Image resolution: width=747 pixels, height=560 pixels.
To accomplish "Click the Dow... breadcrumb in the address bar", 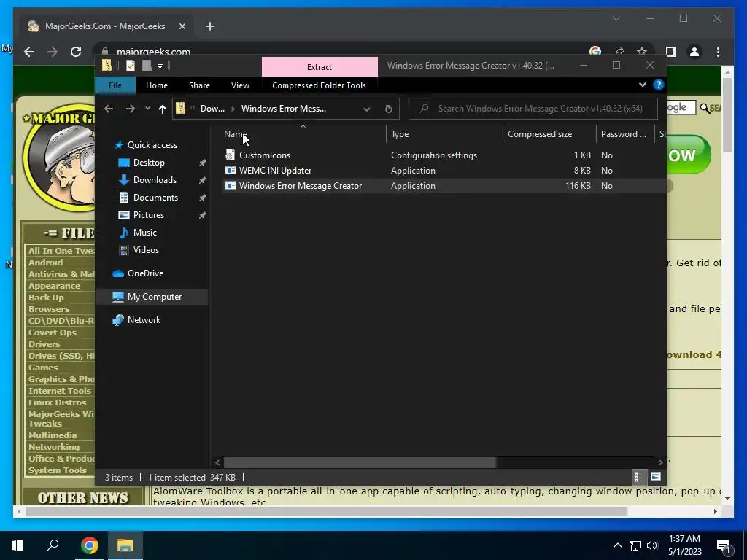I will click(212, 109).
